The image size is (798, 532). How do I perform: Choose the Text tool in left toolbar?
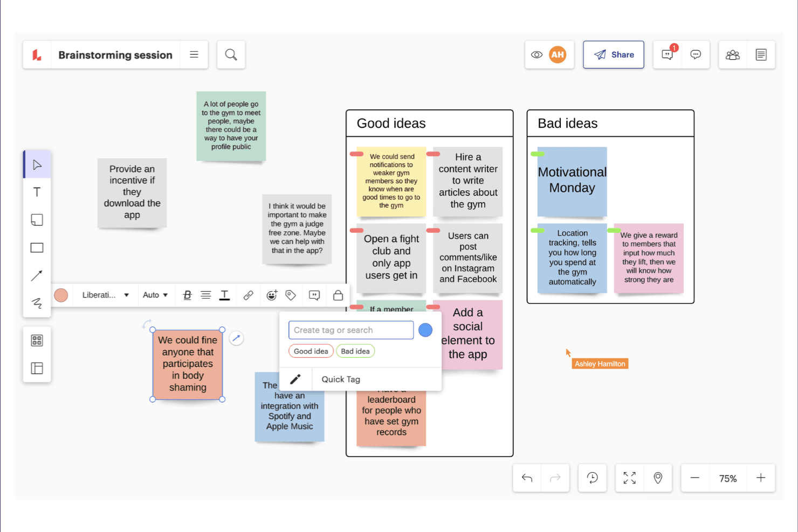coord(37,192)
